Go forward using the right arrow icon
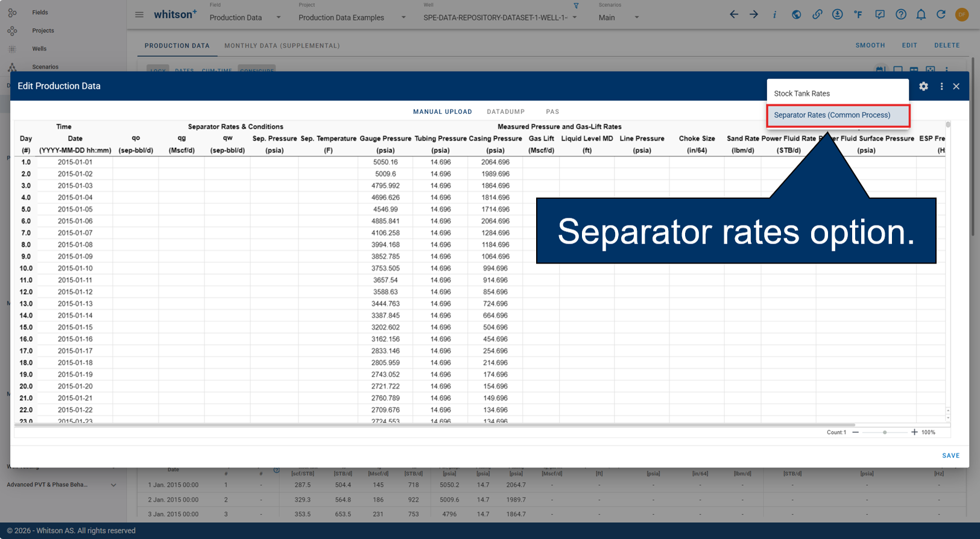Image resolution: width=980 pixels, height=539 pixels. tap(754, 14)
